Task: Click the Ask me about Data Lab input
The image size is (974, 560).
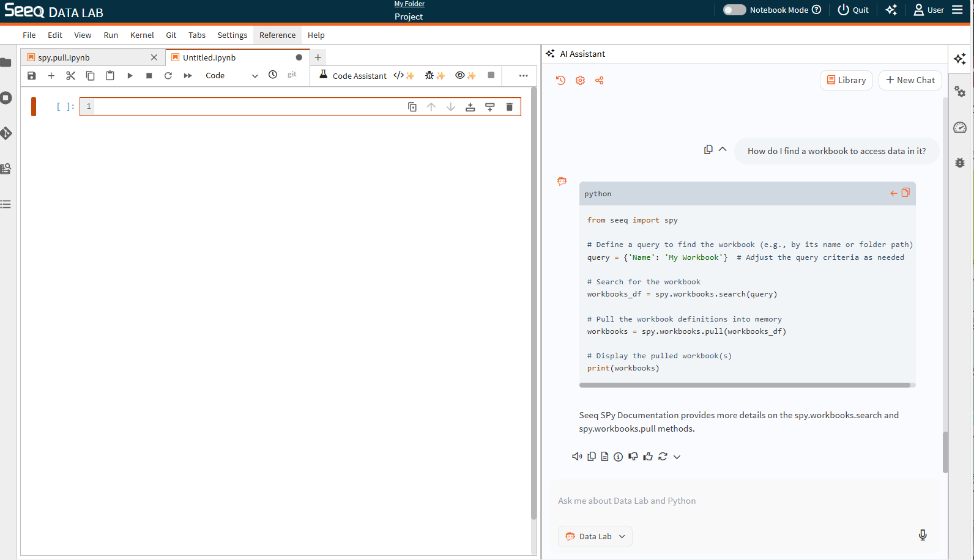Action: pyautogui.click(x=734, y=501)
